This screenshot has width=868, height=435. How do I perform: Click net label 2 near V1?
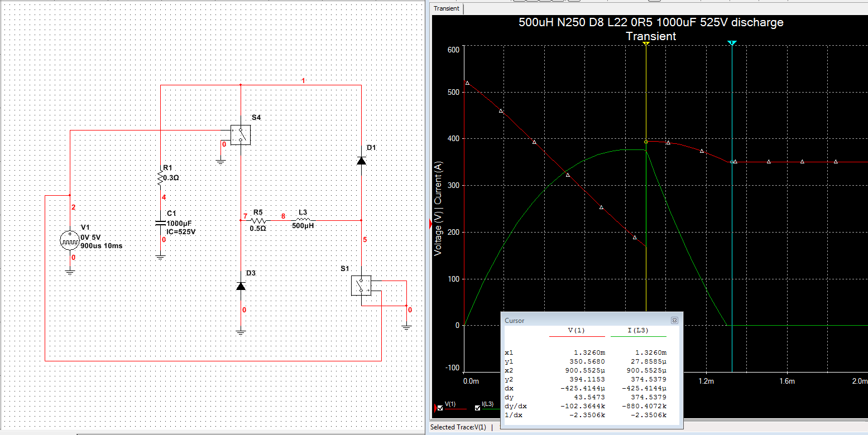pyautogui.click(x=73, y=207)
